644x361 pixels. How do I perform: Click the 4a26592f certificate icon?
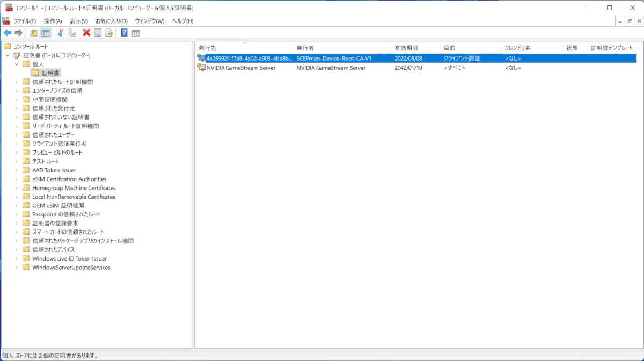[x=201, y=59]
